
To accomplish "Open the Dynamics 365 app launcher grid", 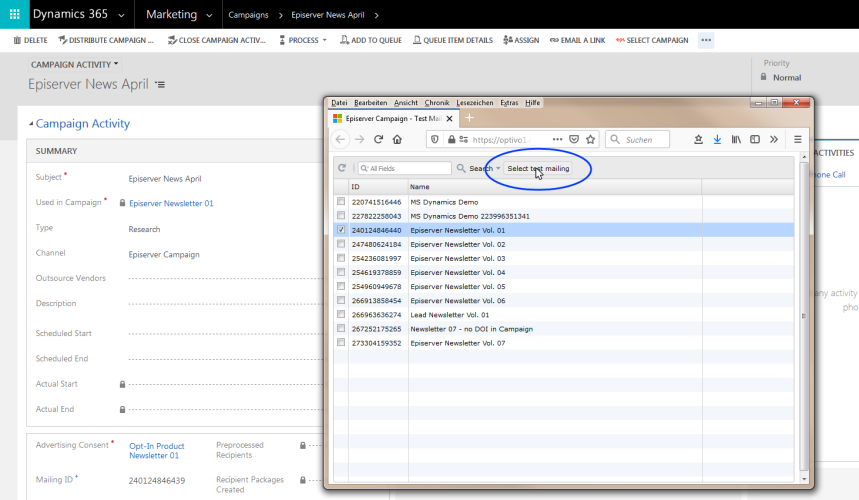I will pyautogui.click(x=14, y=15).
